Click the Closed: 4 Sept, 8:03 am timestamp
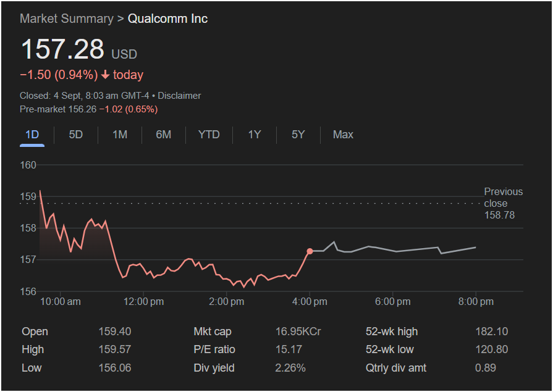 [84, 96]
